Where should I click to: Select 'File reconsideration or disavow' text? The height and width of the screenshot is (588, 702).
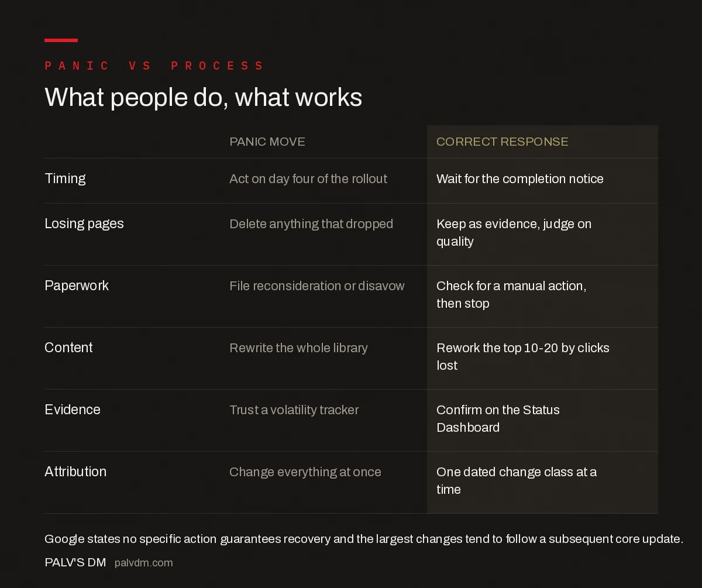[x=317, y=286]
